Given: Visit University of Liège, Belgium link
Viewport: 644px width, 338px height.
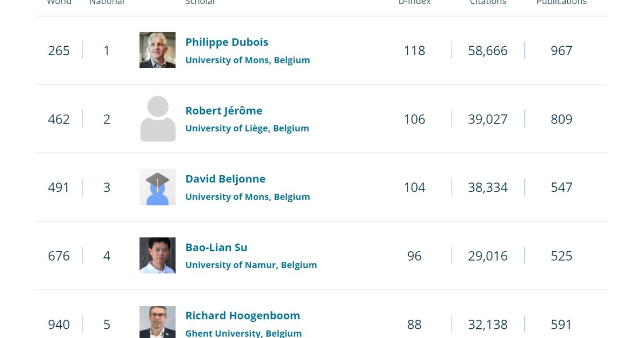Looking at the screenshot, I should 247,128.
